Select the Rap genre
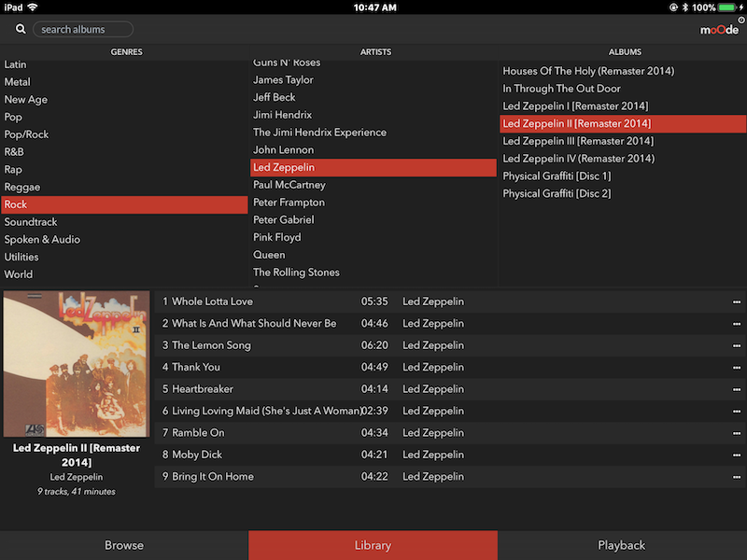This screenshot has width=747, height=560. point(124,170)
